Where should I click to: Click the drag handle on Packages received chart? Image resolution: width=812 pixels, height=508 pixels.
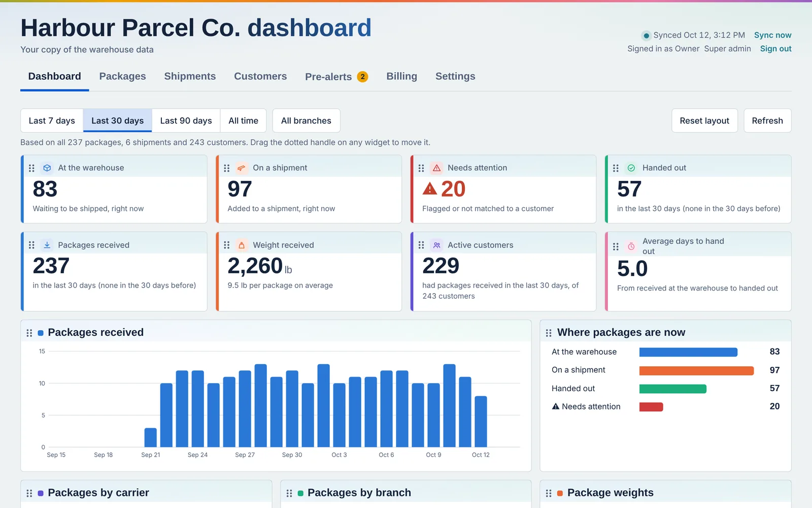[29, 333]
